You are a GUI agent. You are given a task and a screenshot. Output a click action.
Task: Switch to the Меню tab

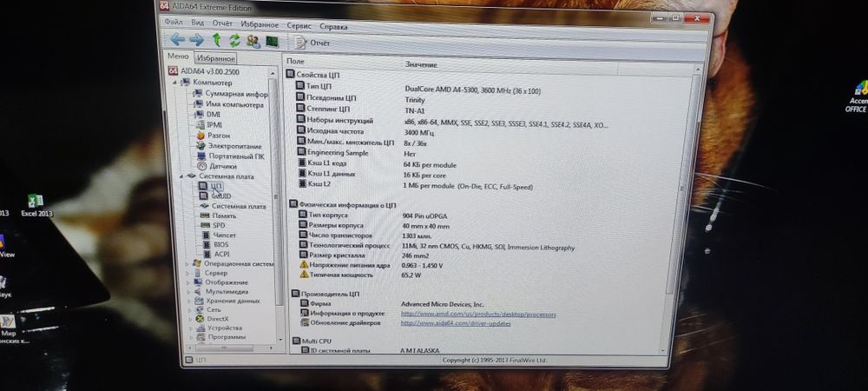[178, 56]
